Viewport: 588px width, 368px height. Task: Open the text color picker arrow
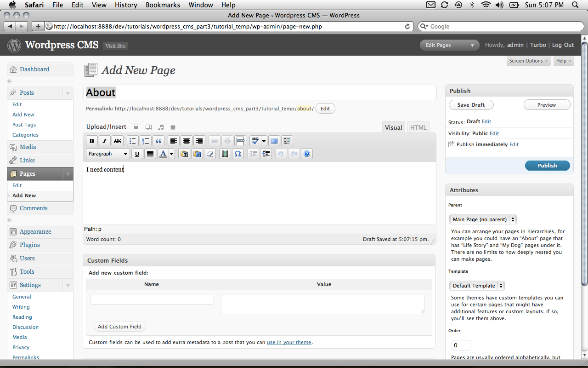point(171,154)
